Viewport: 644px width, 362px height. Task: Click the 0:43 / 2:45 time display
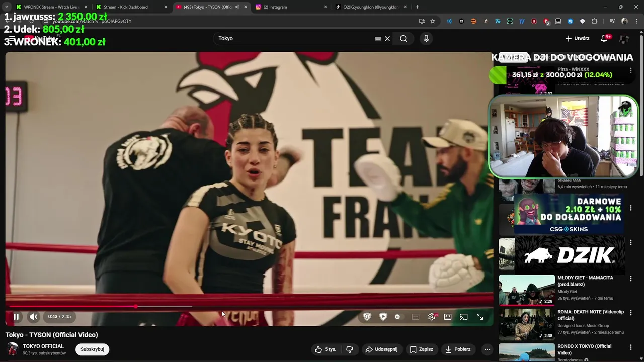tap(59, 317)
